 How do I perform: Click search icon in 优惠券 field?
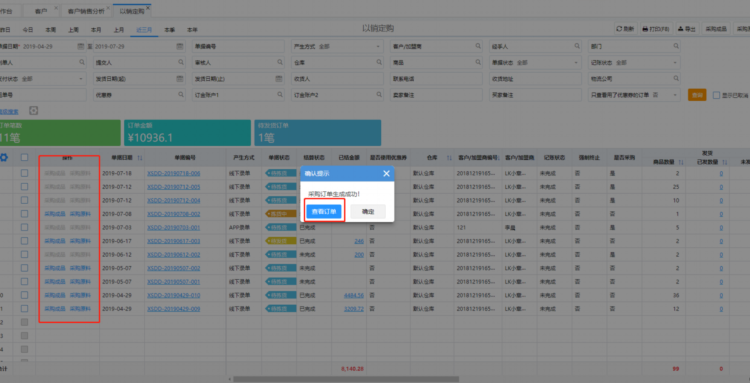coord(181,95)
